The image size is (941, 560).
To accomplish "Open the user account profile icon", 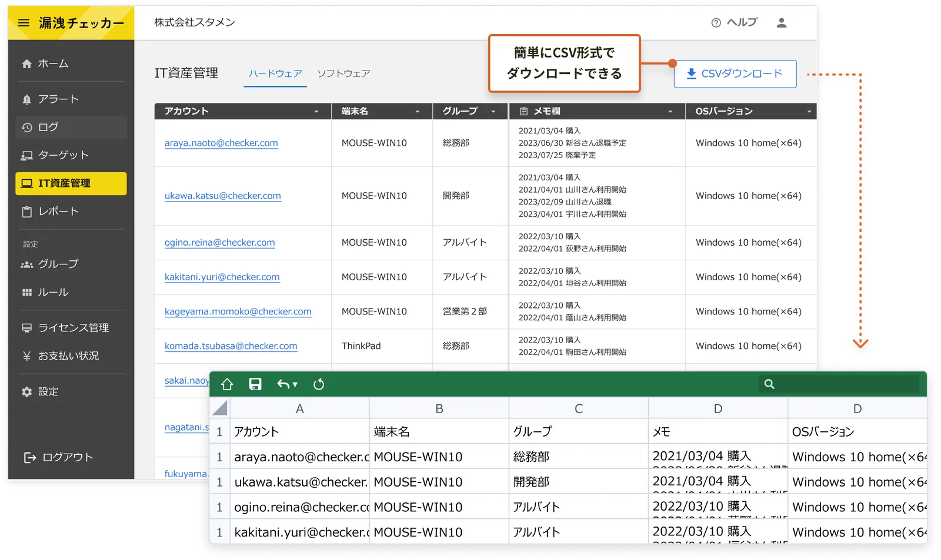I will 782,23.
